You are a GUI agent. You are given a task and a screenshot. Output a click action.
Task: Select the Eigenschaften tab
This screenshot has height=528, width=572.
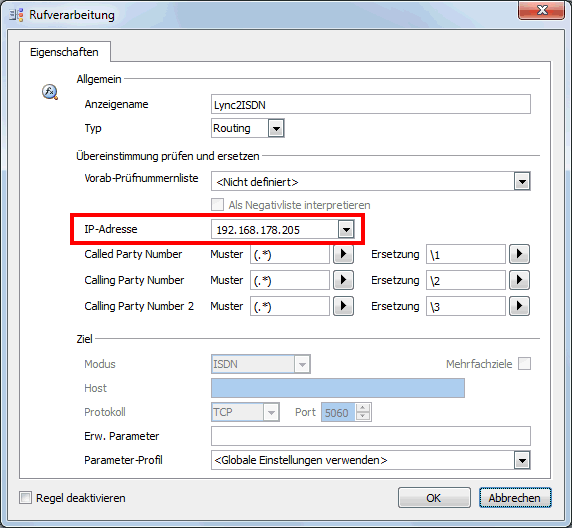coord(65,52)
